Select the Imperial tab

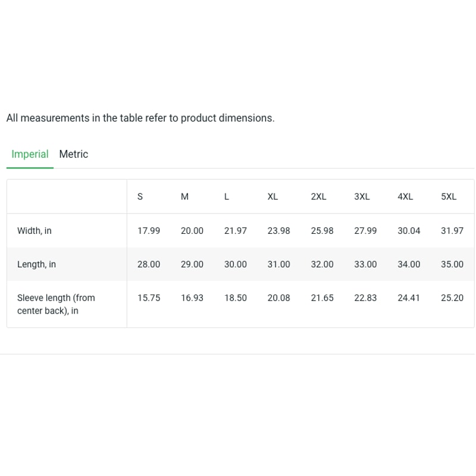pyautogui.click(x=30, y=154)
